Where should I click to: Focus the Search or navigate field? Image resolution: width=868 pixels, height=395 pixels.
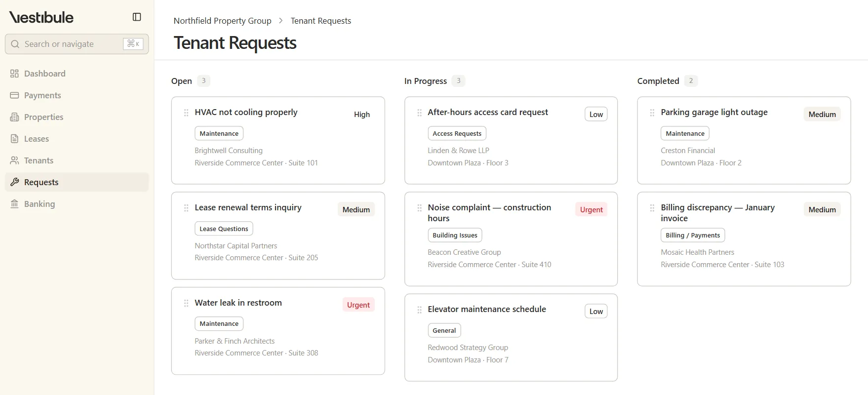click(x=77, y=44)
